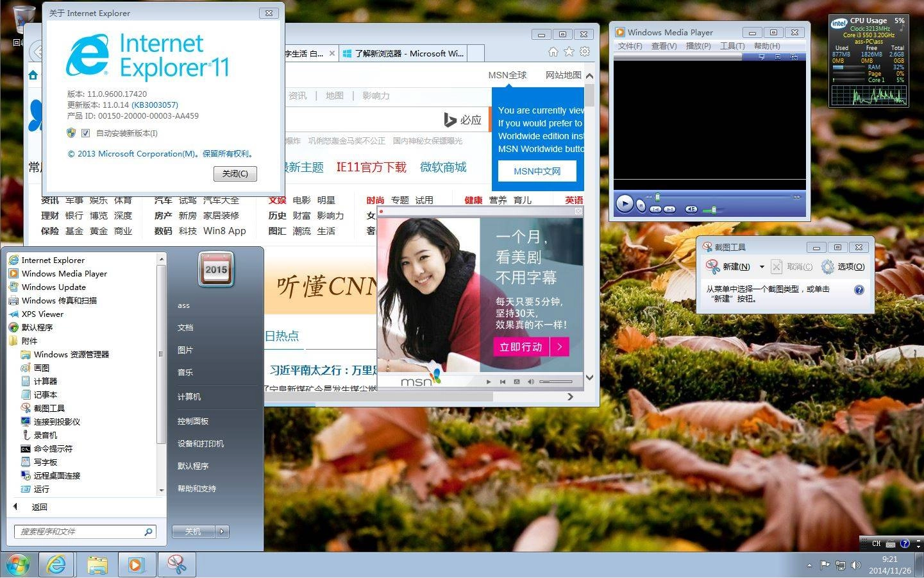Click the Stop button in Windows Media Player

tap(641, 206)
